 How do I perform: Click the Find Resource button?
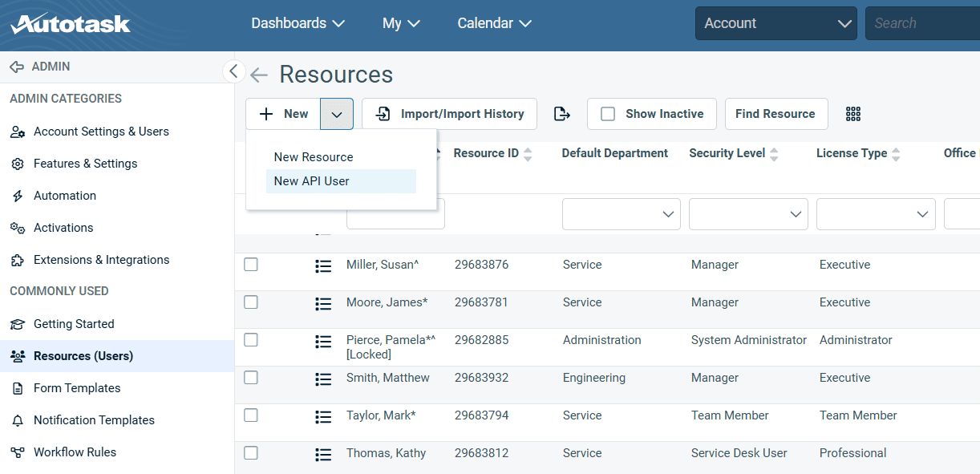[775, 114]
